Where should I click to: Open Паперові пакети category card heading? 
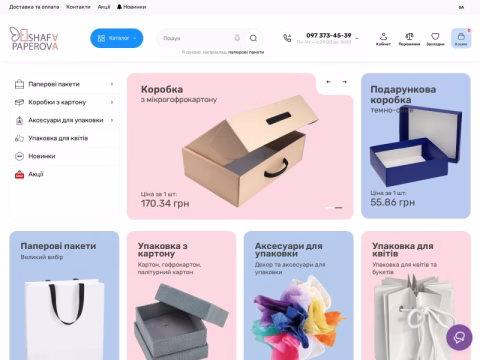tap(58, 246)
